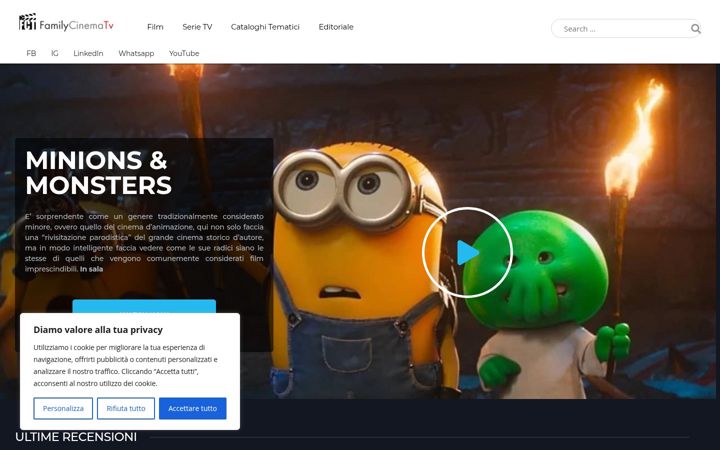Click the Minions & Monsters title
Image resolution: width=720 pixels, height=450 pixels.
98,173
